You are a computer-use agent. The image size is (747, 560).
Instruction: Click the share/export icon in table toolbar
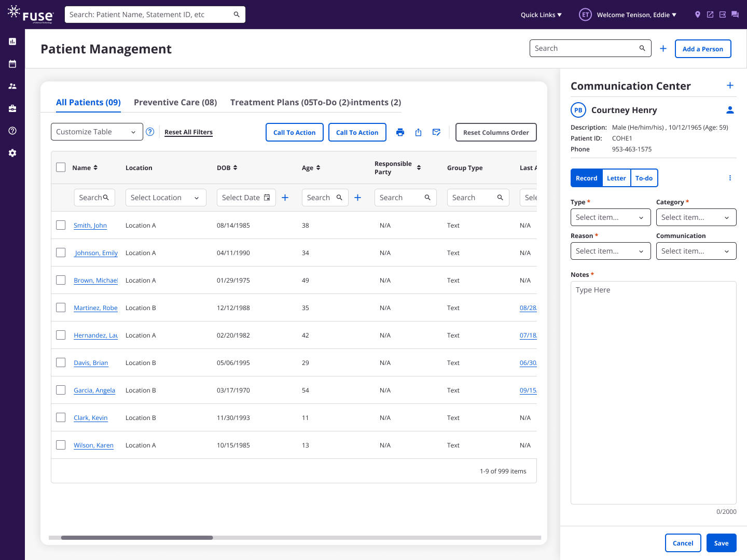418,132
